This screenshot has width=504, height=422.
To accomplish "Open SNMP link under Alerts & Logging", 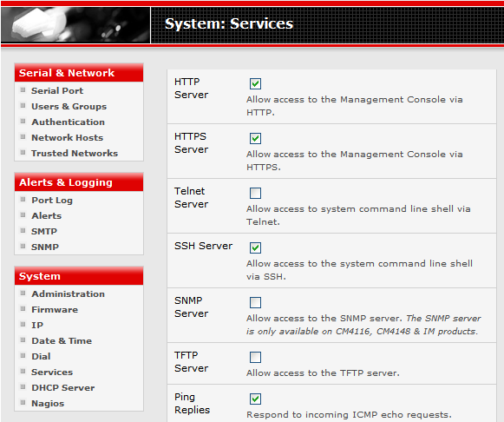I will coord(45,247).
